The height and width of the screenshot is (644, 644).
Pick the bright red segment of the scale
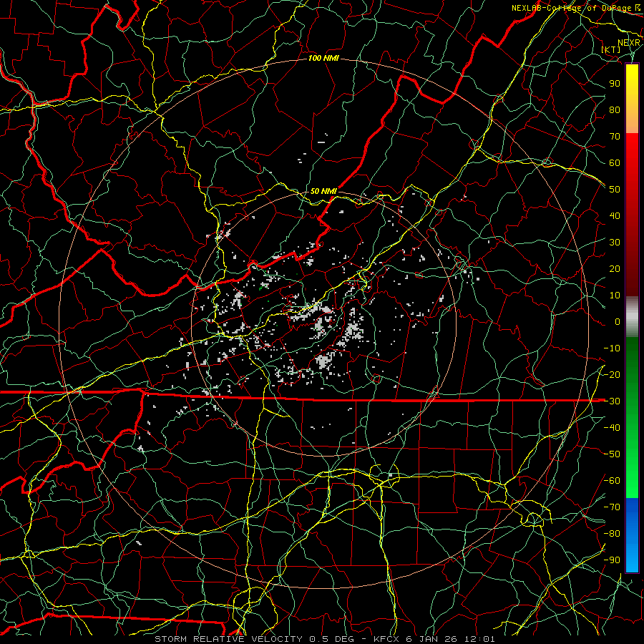[632, 152]
